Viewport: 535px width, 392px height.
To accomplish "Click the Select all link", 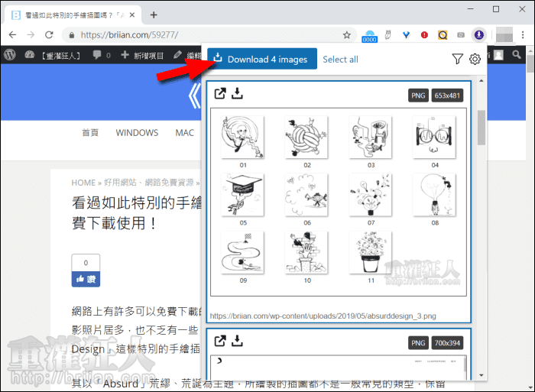I will tap(340, 59).
